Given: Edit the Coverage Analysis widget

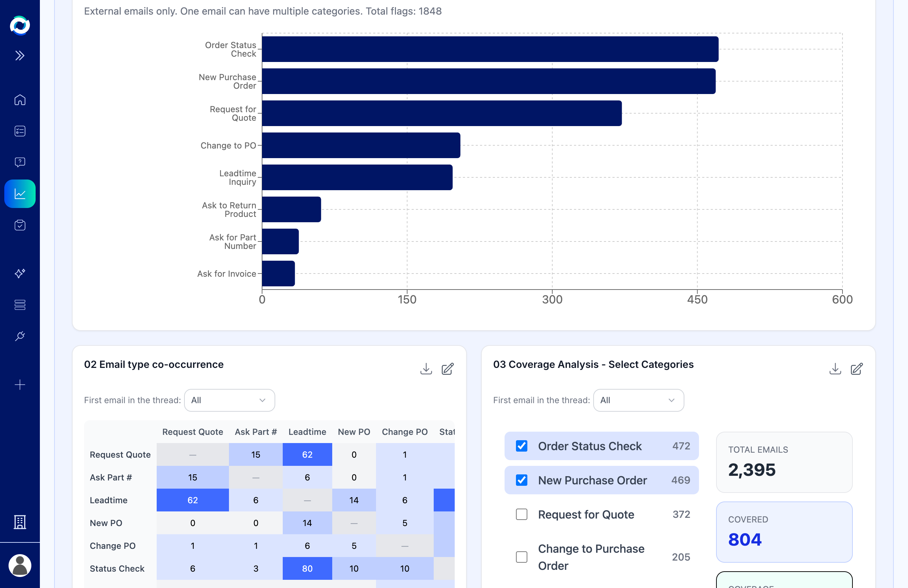Looking at the screenshot, I should [x=856, y=369].
